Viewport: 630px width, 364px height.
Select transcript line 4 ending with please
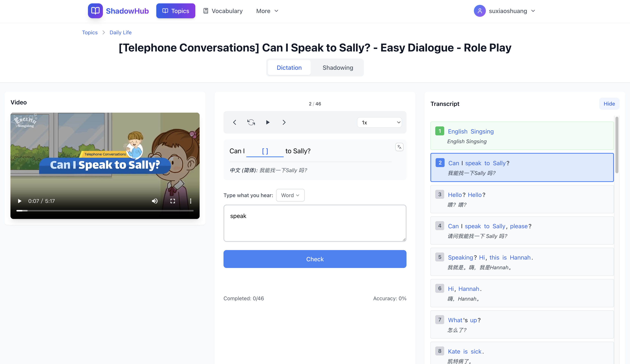[522, 230]
